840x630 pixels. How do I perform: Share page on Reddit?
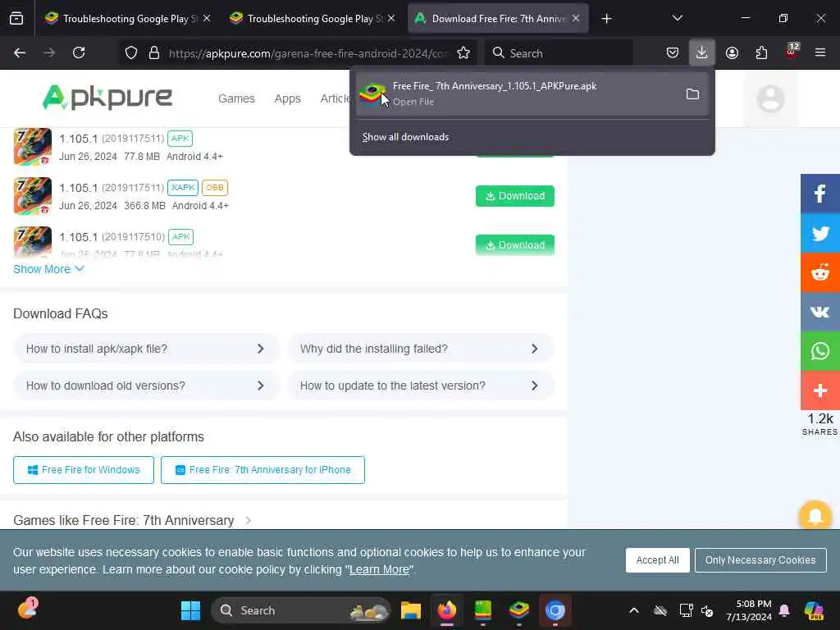820,272
